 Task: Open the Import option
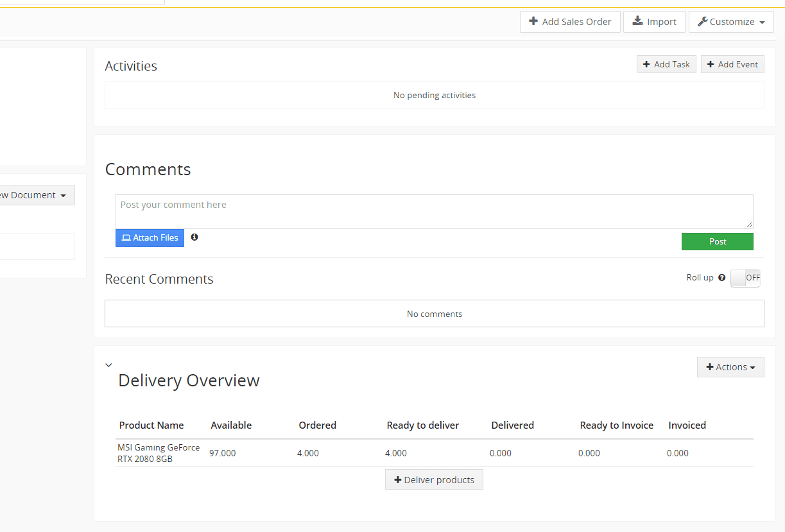pyautogui.click(x=654, y=22)
